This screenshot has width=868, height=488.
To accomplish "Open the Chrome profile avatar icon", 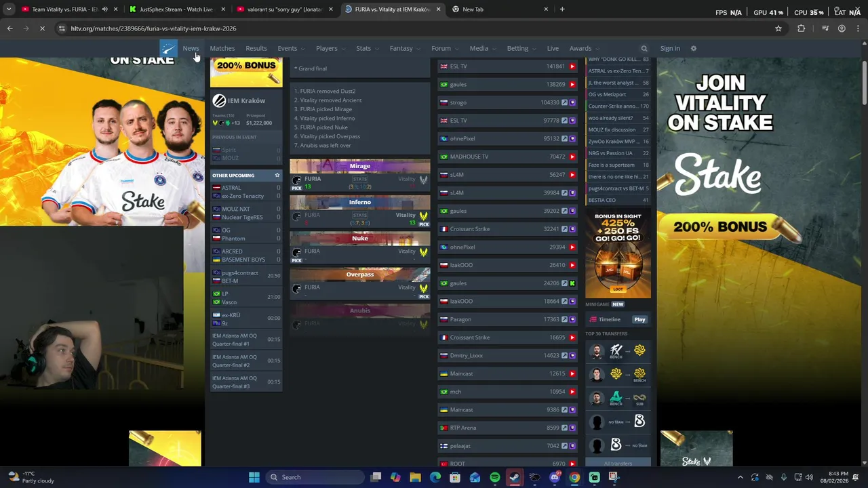I will [x=842, y=28].
